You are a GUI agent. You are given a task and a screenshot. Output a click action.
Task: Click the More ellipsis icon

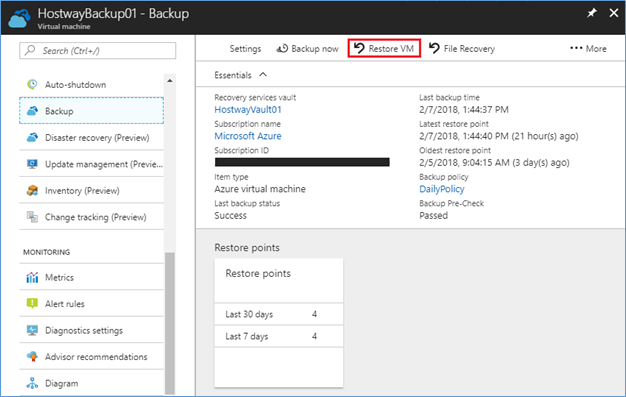[576, 48]
